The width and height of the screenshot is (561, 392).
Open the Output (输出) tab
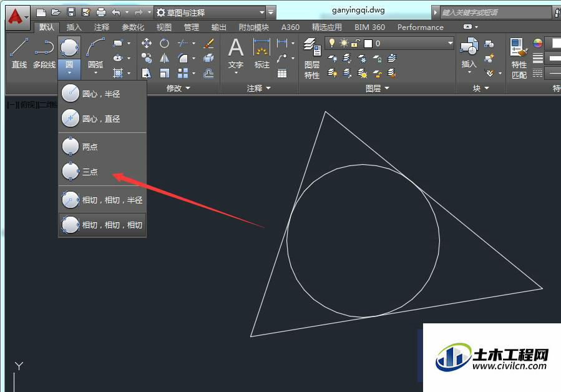tap(218, 27)
